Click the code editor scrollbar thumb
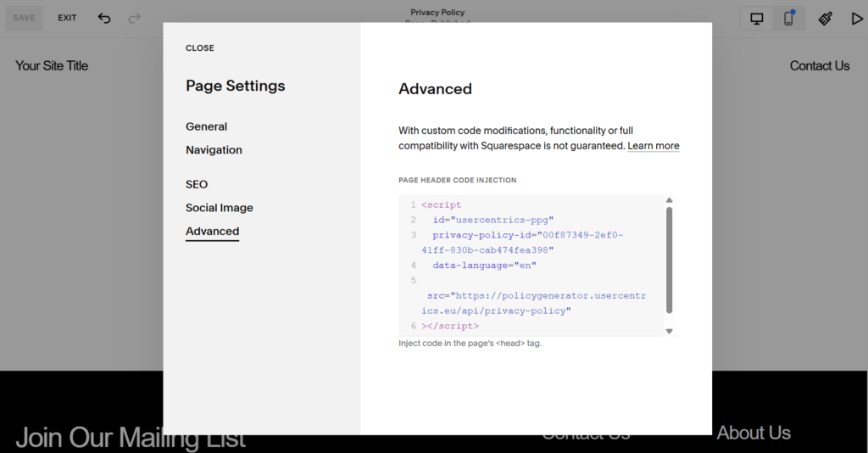 [669, 259]
